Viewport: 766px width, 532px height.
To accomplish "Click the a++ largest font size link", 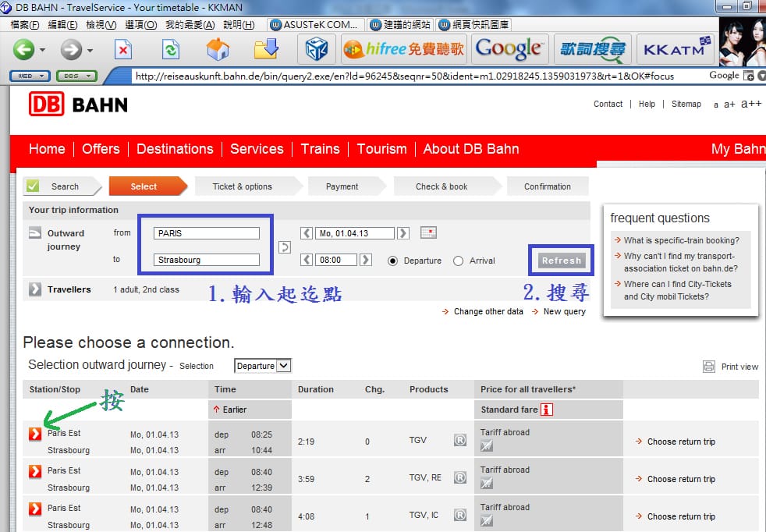I will 751,103.
